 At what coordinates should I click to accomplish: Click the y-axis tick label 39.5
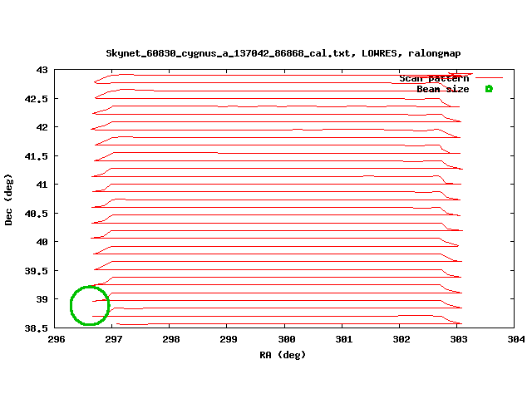coord(37,271)
